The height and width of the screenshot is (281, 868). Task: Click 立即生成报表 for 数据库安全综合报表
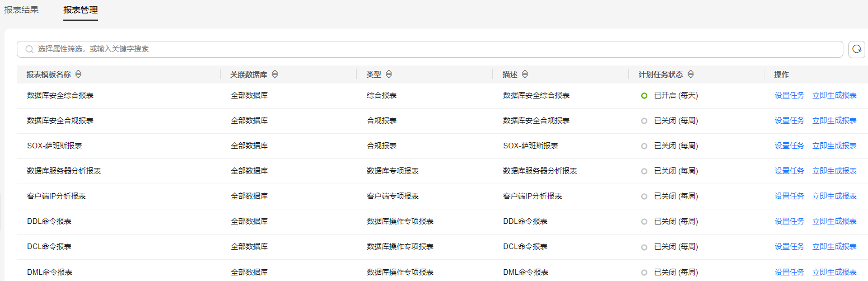click(834, 95)
